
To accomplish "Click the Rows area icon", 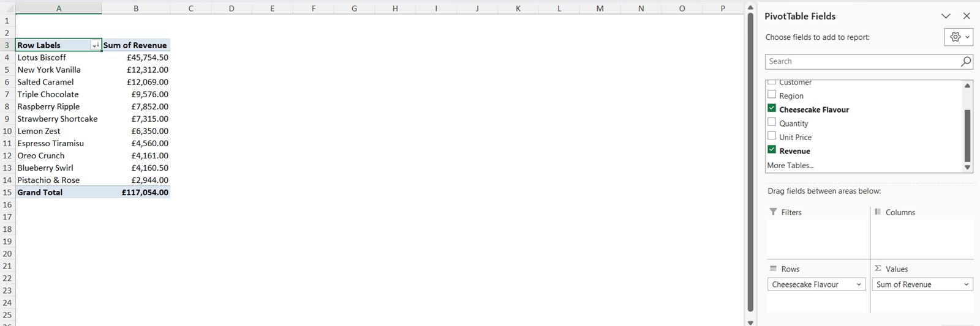I will [x=773, y=269].
